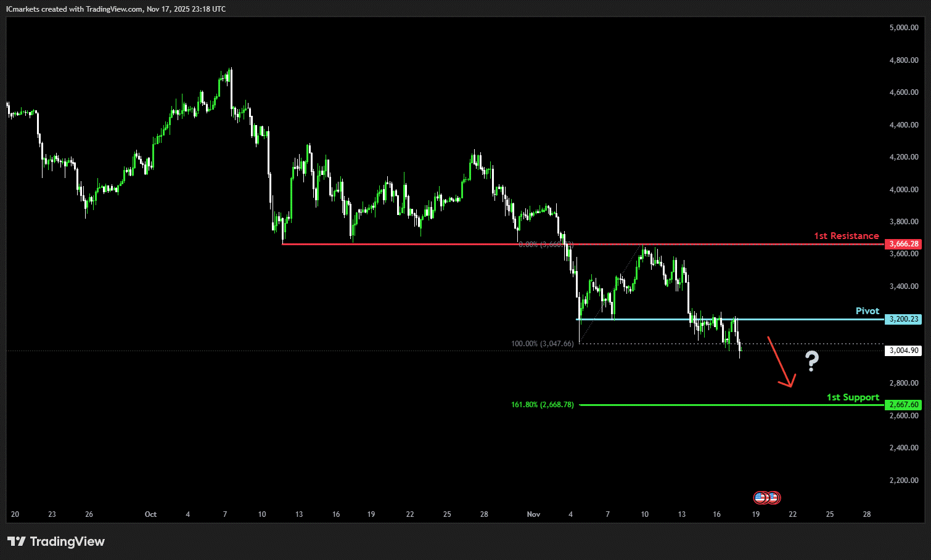Click the red downward arrow drawing
Screen dimensions: 931x560
coord(780,362)
